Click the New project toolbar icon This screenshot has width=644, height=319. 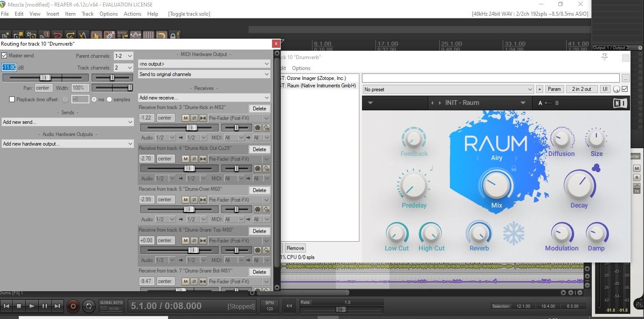6,35
